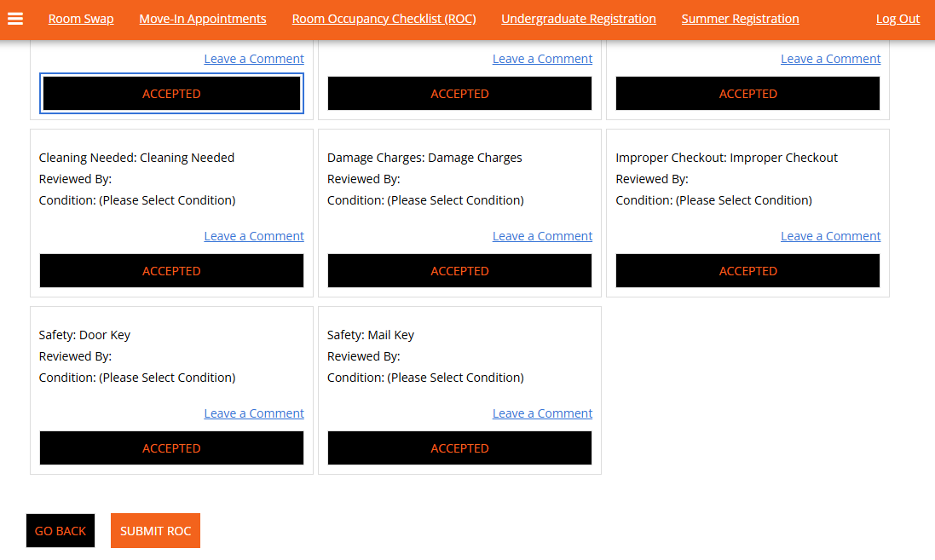Open the Undergraduate Registration page
Viewport: 935px width, 560px height.
[x=578, y=19]
